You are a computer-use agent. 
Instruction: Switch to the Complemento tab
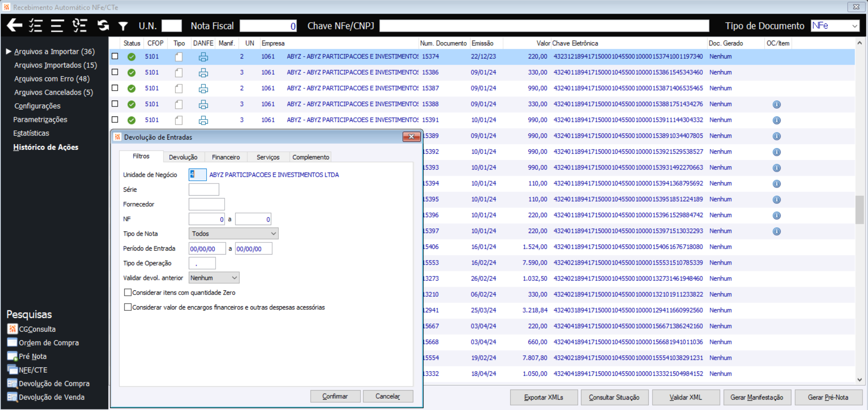point(311,157)
